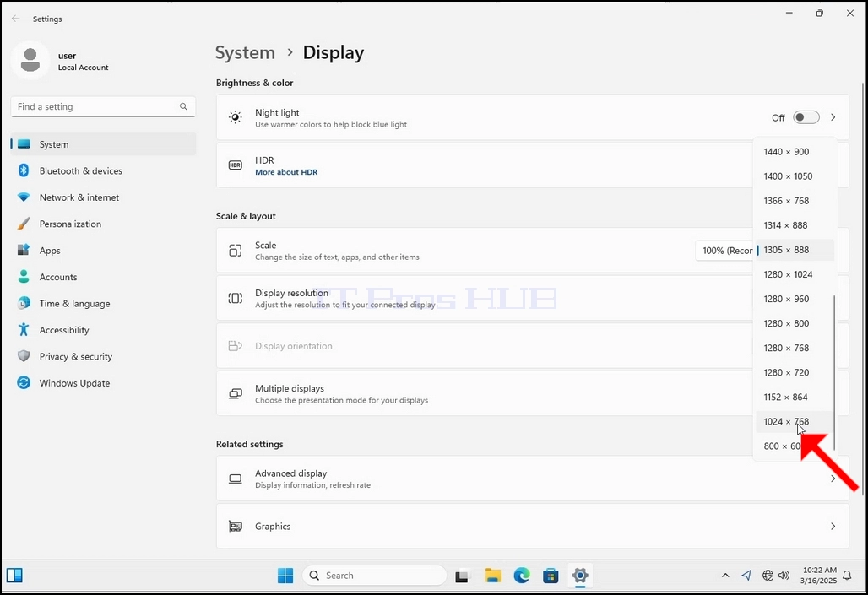Viewport: 868px width, 595px height.
Task: Click the Bluetooth & devices sidebar icon
Action: 24,170
